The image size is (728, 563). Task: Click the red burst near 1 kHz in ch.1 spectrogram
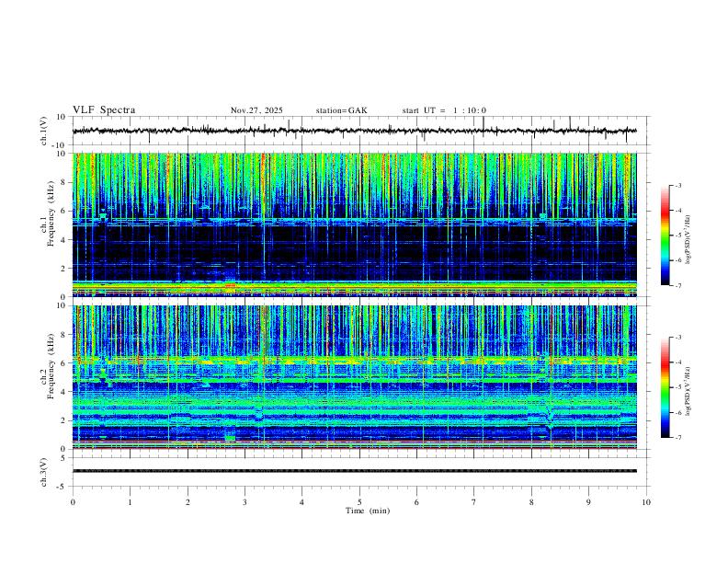coord(230,285)
